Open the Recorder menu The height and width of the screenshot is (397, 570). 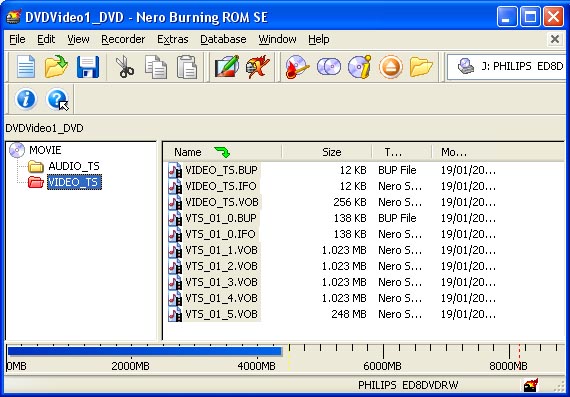[x=123, y=39]
